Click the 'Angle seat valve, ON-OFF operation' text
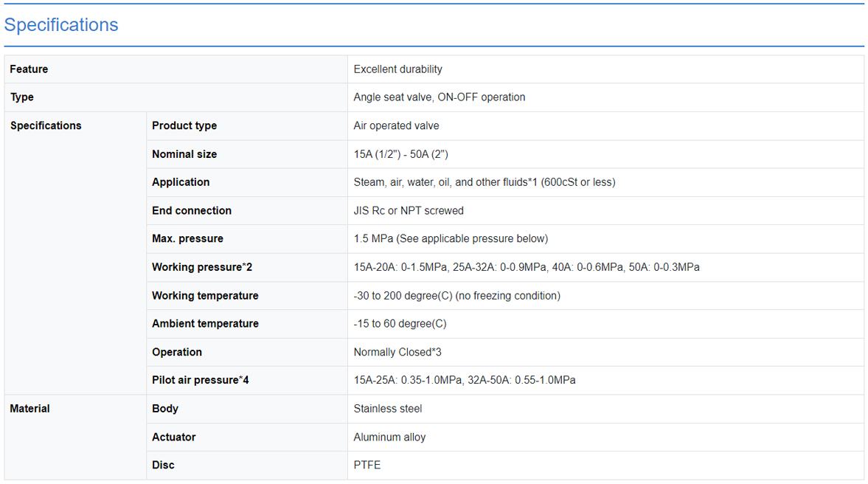Viewport: 868px width, 484px height. (x=439, y=97)
